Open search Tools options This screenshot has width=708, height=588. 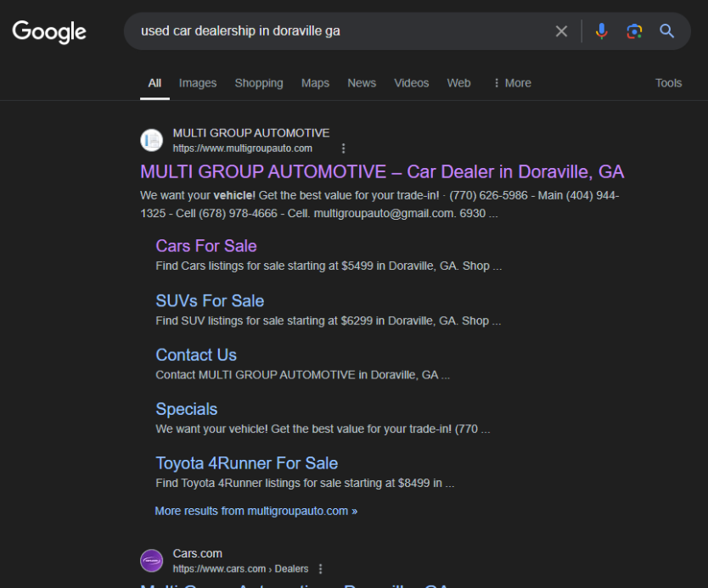coord(668,83)
